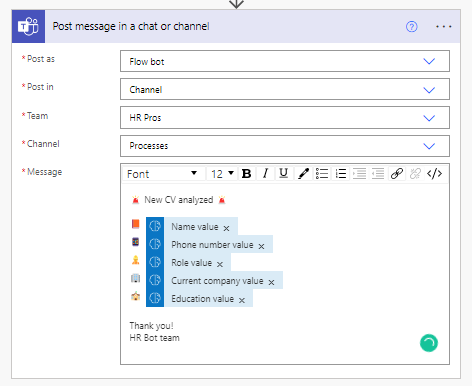This screenshot has width=472, height=386.
Task: Switch to HTML code view
Action: [434, 174]
